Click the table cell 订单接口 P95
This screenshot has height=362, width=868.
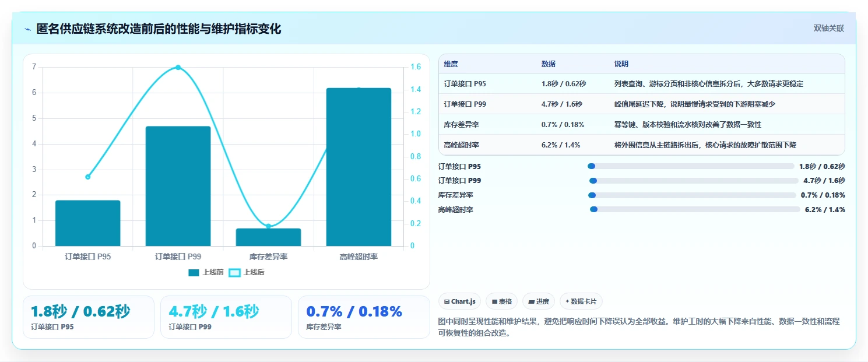pyautogui.click(x=465, y=84)
